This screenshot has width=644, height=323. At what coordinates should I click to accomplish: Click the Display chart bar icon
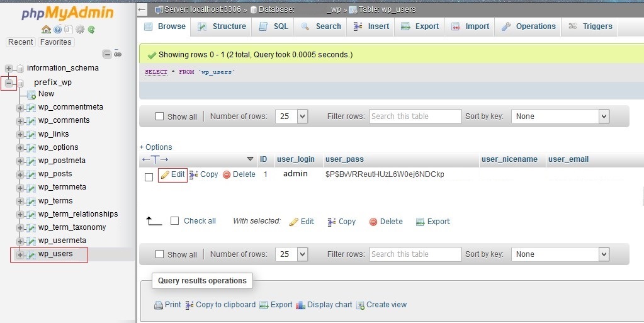(301, 305)
